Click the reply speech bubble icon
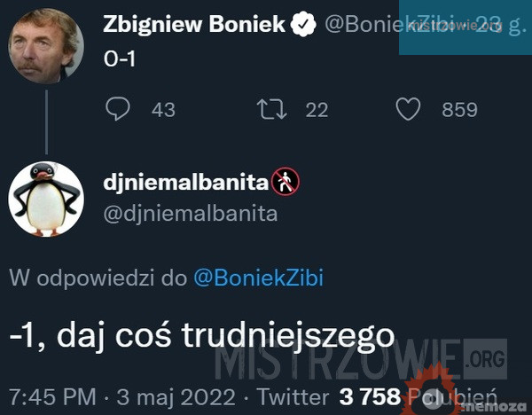532x415 pixels. [119, 109]
